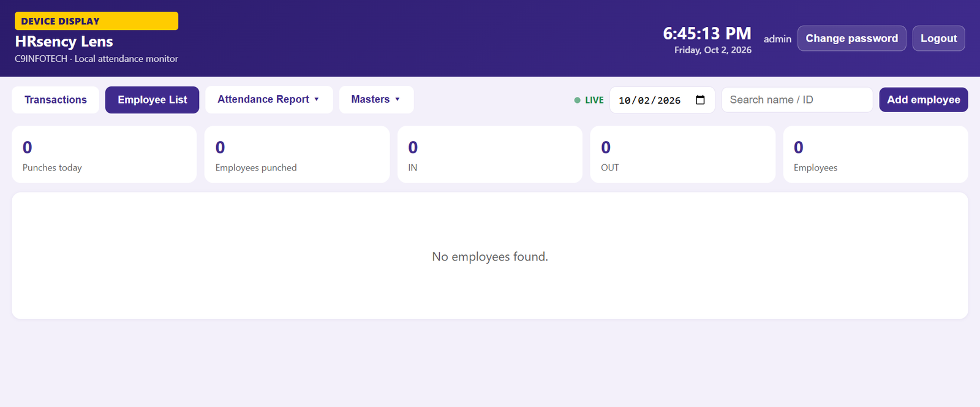The image size is (980, 407).
Task: Click the LIVE status indicator
Action: (x=589, y=100)
